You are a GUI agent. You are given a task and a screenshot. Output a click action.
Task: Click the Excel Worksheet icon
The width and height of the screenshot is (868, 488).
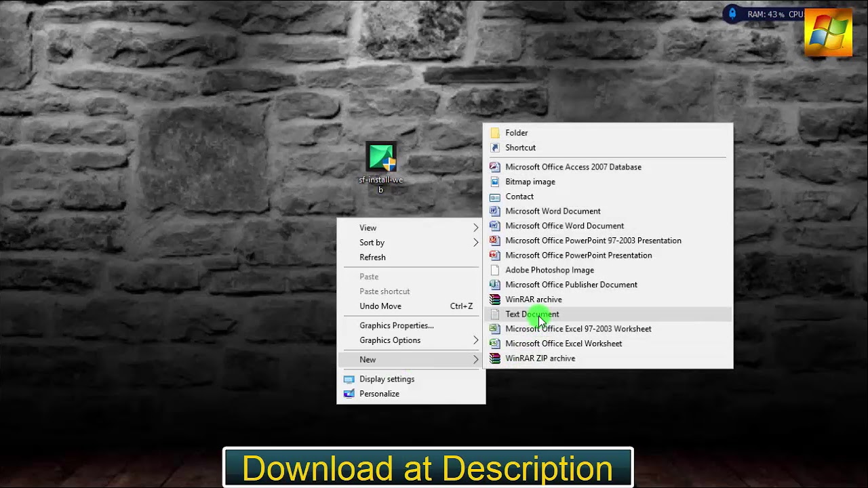click(x=495, y=344)
